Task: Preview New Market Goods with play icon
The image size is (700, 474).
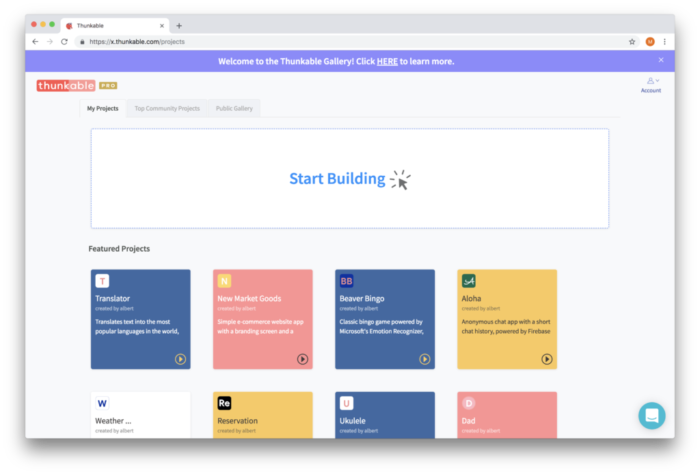Action: tap(303, 359)
